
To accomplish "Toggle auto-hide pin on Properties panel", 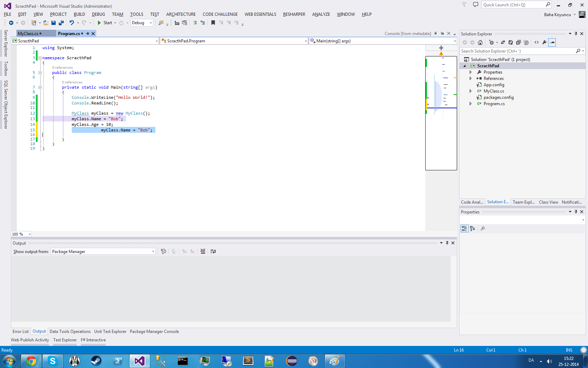I will pyautogui.click(x=576, y=212).
